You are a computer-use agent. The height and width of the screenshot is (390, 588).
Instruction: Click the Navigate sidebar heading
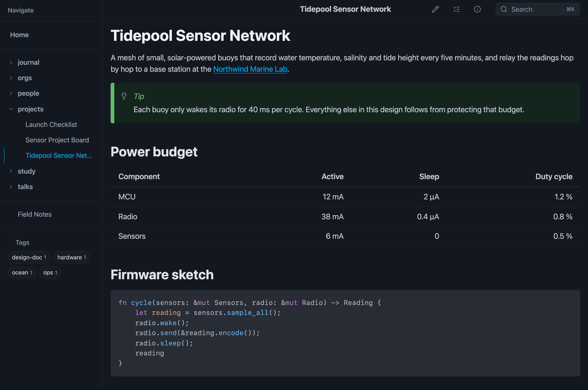point(21,10)
